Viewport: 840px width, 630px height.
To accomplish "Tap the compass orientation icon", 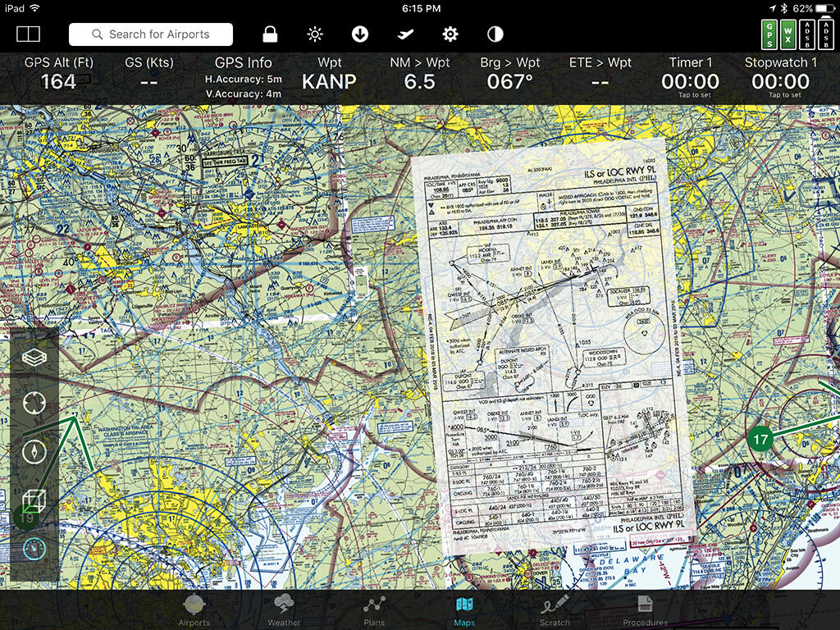I will pos(34,452).
